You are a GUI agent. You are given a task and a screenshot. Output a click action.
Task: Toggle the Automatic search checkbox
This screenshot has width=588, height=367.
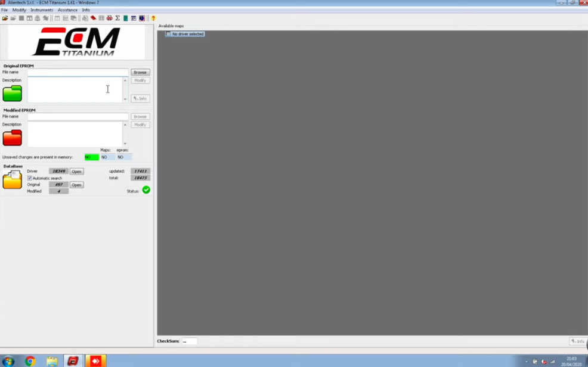point(30,178)
